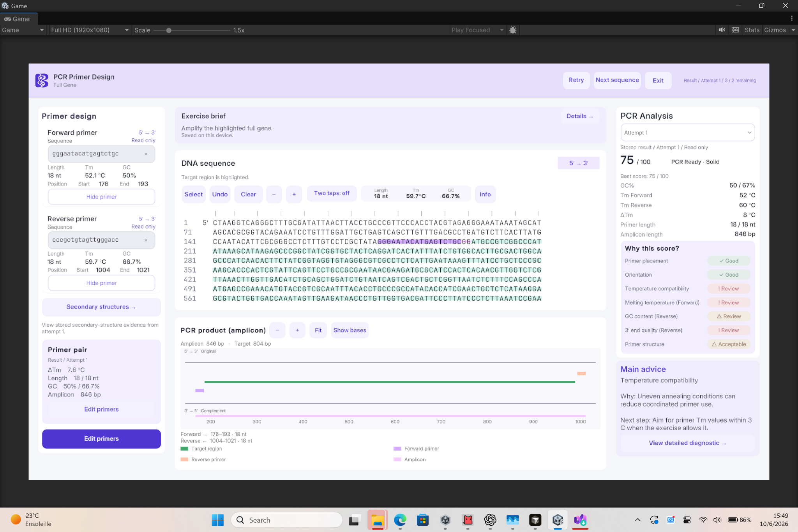Toggle the Mute Audio speaker icon

point(722,30)
